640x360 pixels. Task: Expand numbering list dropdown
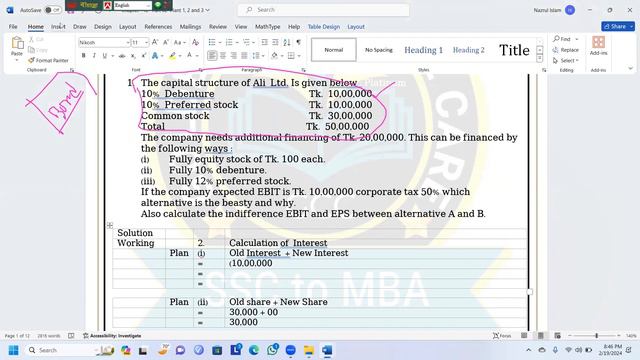(237, 42)
